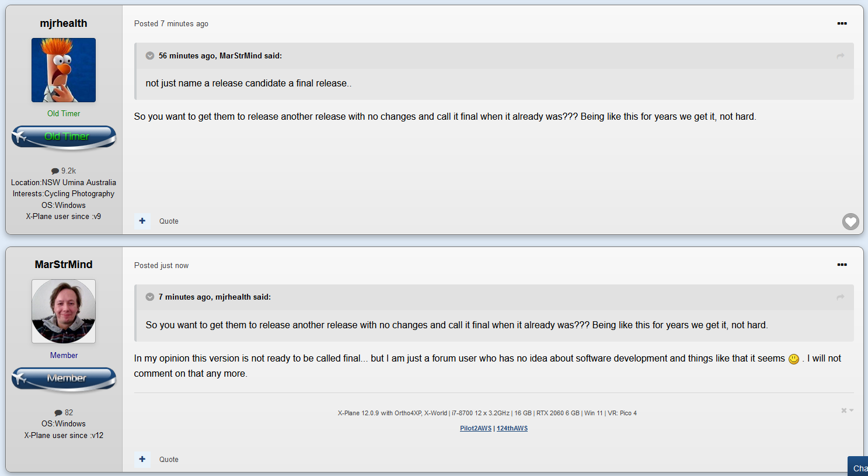Image resolution: width=868 pixels, height=476 pixels.
Task: Open mjrhealth's profile from username
Action: pos(64,23)
